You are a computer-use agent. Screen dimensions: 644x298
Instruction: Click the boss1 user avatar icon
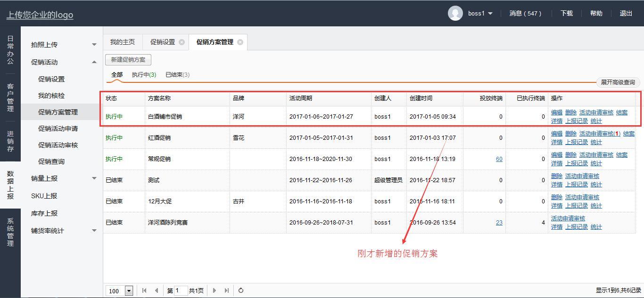coord(455,14)
